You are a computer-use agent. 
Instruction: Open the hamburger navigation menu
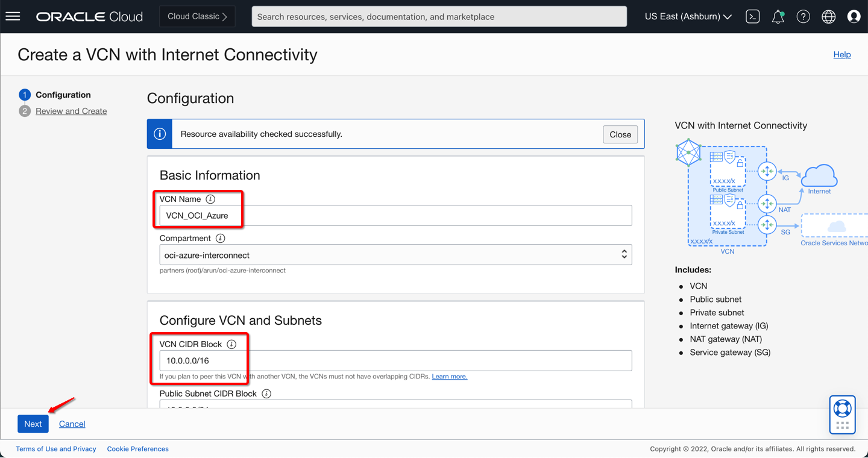click(x=13, y=16)
